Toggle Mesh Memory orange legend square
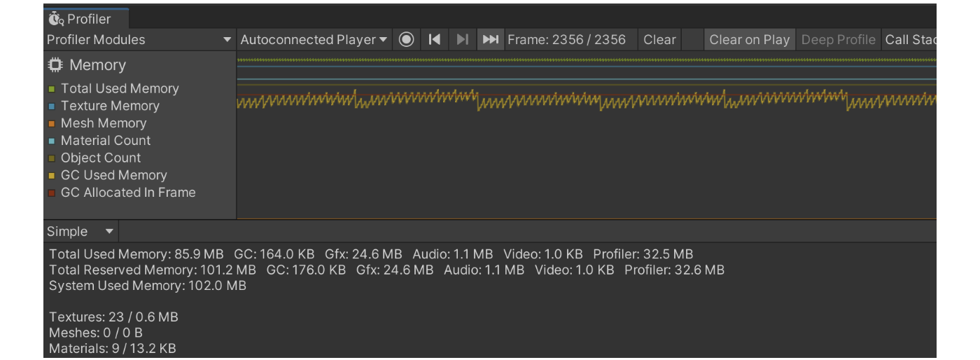This screenshot has height=360, width=980. (52, 124)
